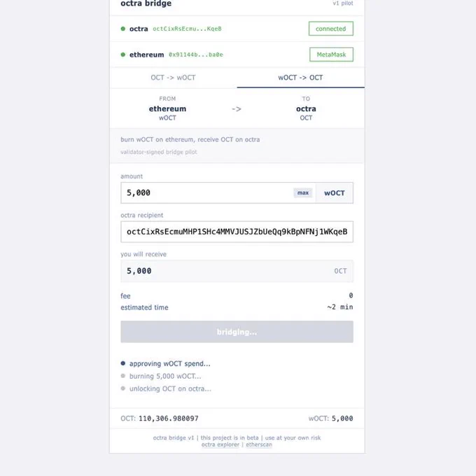Click the connected button for octra wallet

[331, 29]
